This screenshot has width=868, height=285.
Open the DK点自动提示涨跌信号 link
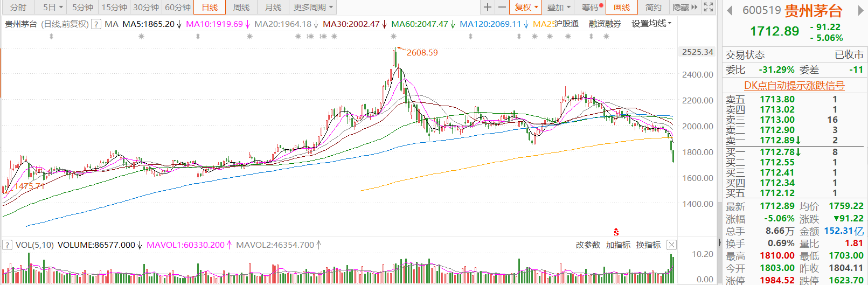794,85
